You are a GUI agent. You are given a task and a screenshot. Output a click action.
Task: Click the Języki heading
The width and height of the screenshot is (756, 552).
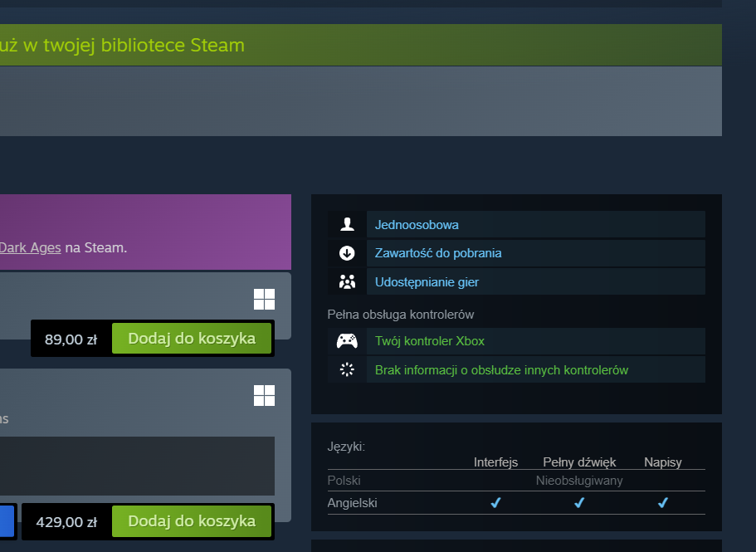click(x=346, y=447)
